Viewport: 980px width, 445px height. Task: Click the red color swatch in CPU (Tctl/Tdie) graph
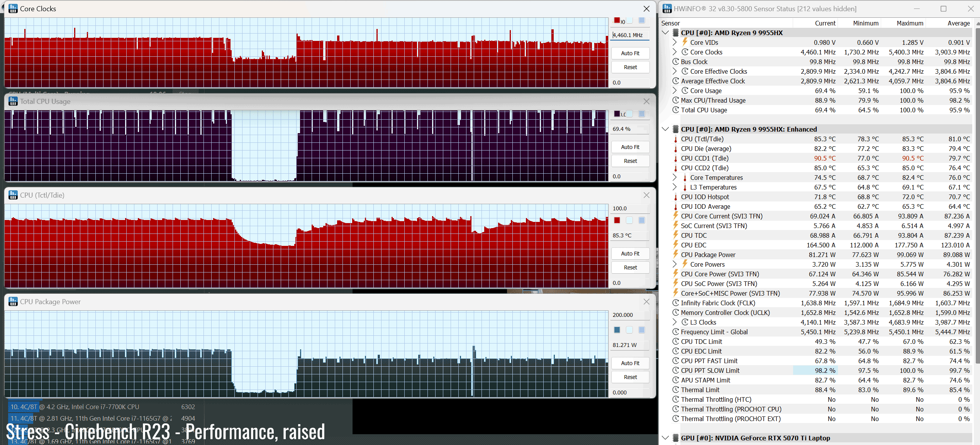pyautogui.click(x=617, y=220)
